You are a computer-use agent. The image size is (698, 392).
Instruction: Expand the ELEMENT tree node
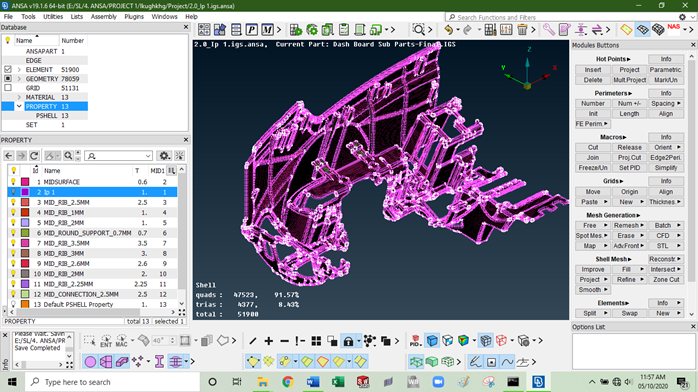pos(19,69)
